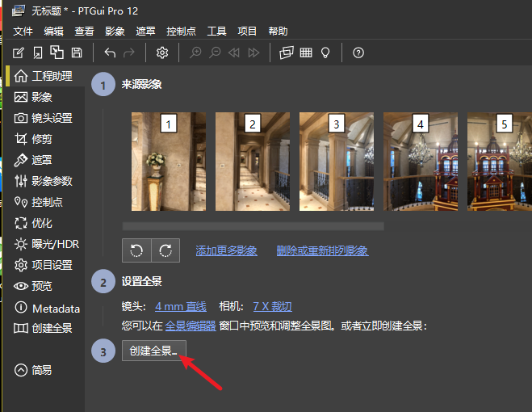Image resolution: width=532 pixels, height=412 pixels.
Task: Switch to the Metadata sidebar tab
Action: click(x=45, y=308)
